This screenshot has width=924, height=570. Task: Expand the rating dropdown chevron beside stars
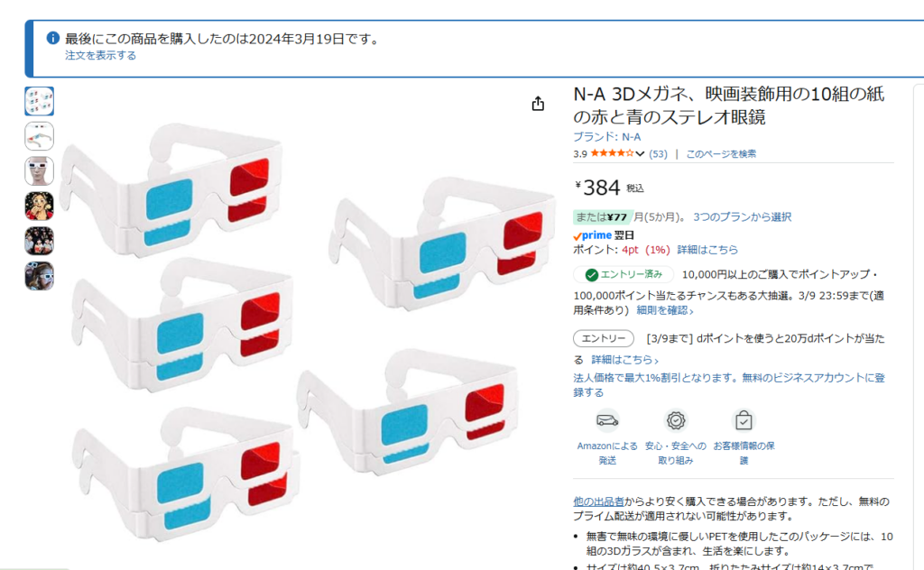pyautogui.click(x=640, y=153)
